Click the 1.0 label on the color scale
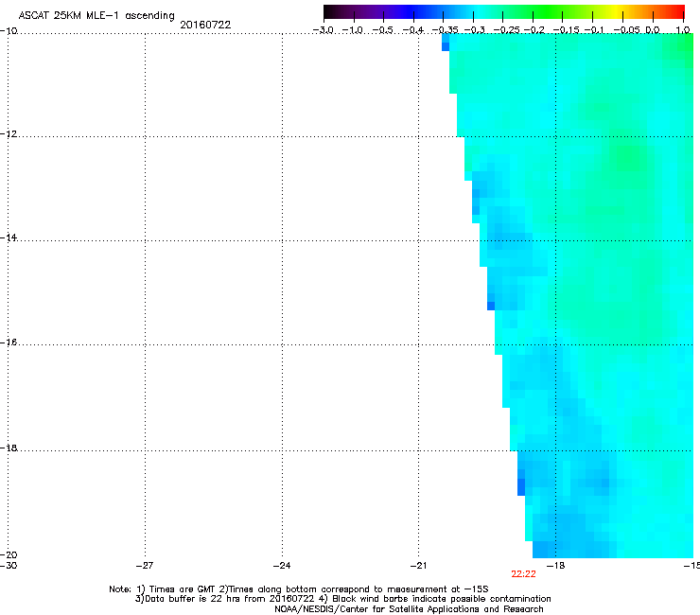Viewport: 700px width, 615px height. (x=683, y=30)
